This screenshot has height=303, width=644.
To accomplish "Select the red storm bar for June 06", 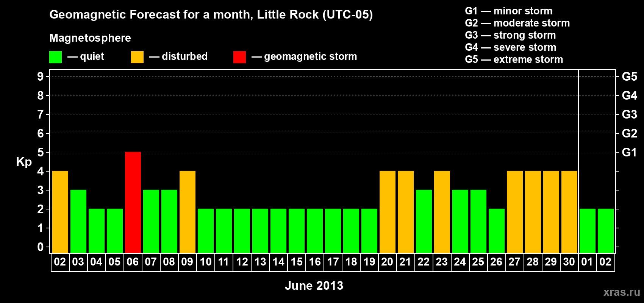I will 133,202.
